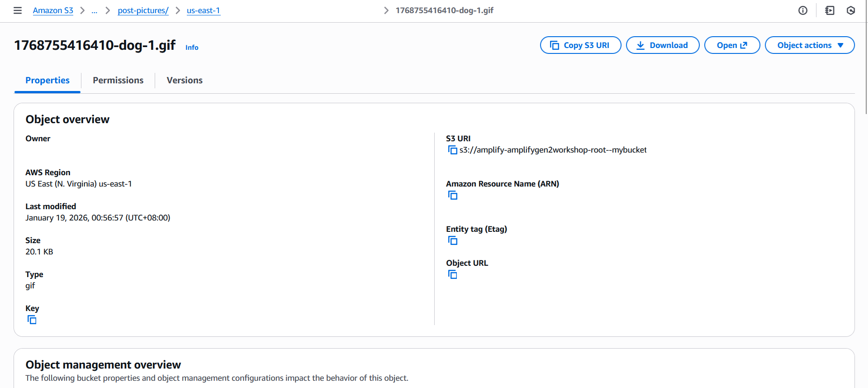Click the AWS Region value US East (N. Virginia)
Screen dimensions: 868x388
79,184
